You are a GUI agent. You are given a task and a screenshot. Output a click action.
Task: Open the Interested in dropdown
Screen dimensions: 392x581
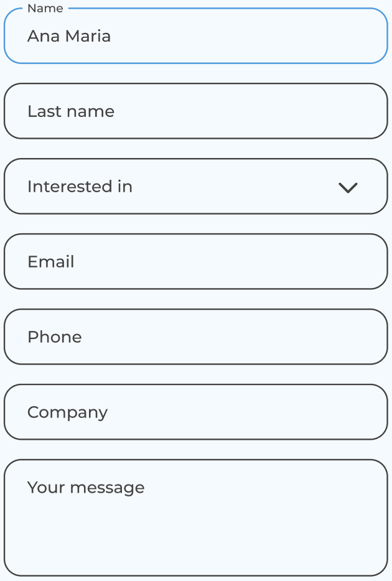(195, 187)
